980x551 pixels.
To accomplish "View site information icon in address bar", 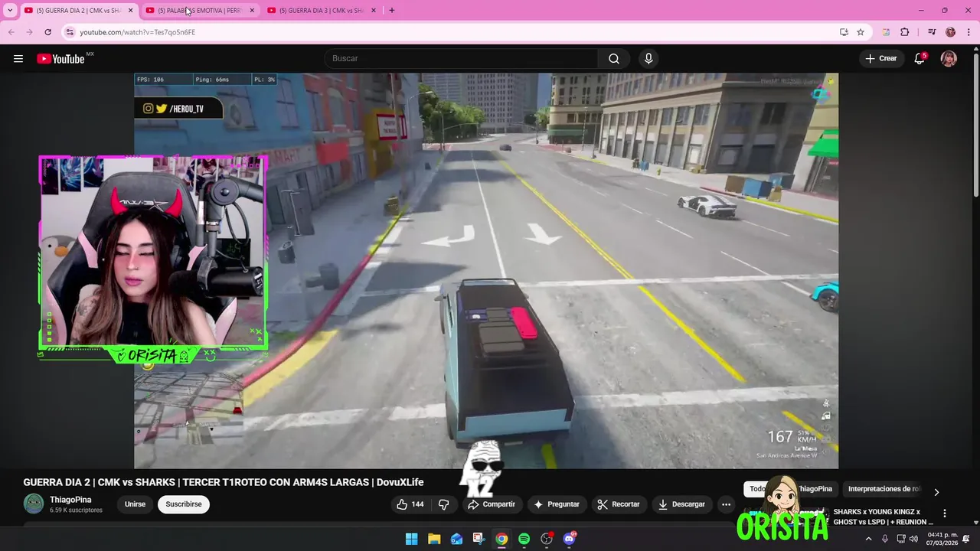I will point(70,32).
